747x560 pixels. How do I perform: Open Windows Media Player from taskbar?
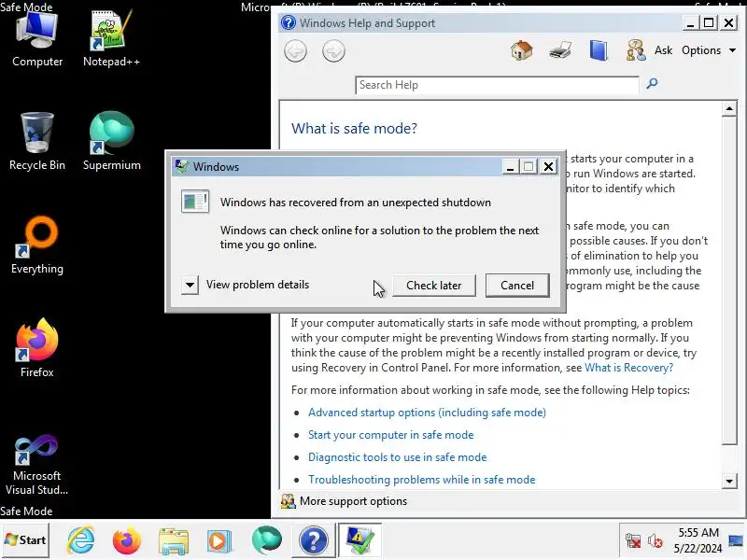(x=219, y=541)
